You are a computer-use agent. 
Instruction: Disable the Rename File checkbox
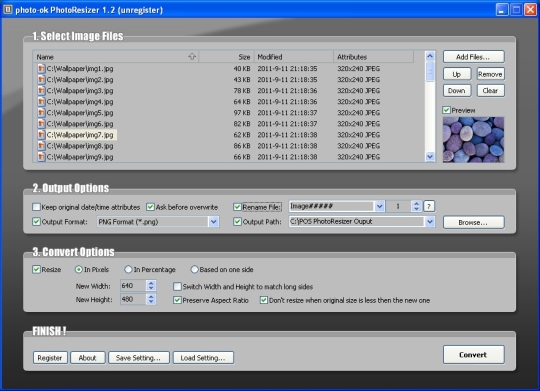[x=237, y=207]
